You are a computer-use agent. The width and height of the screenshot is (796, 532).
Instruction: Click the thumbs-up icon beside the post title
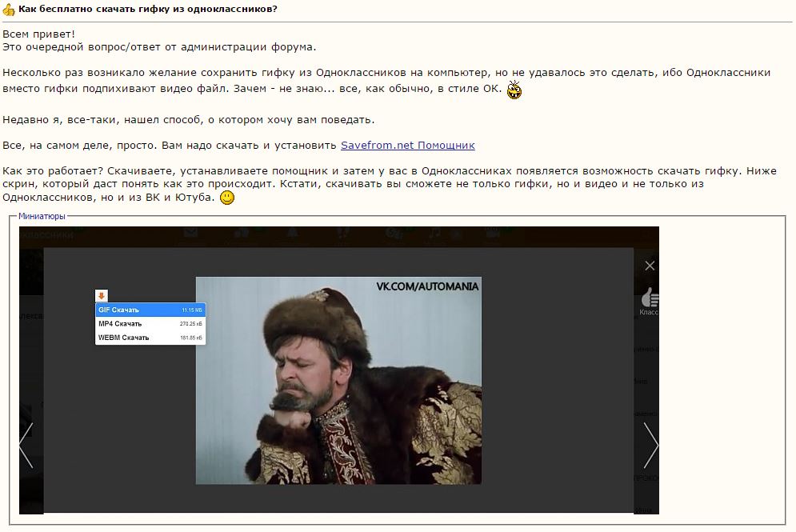tap(9, 10)
